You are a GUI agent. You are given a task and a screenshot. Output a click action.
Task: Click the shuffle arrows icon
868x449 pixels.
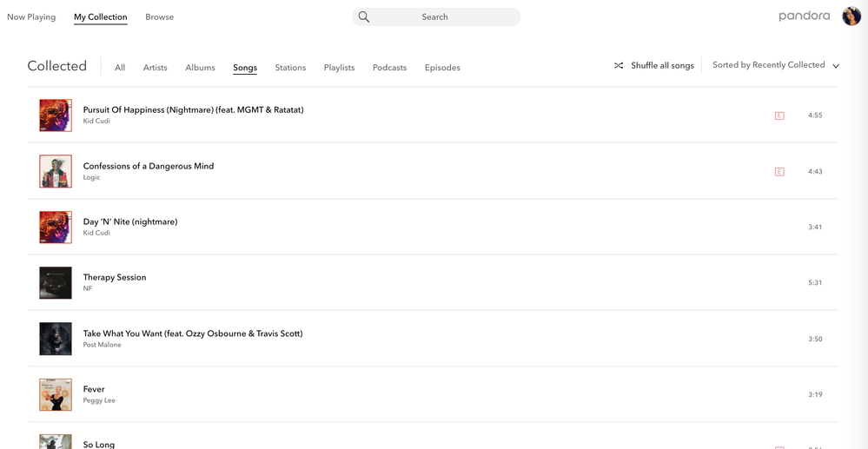(x=619, y=66)
